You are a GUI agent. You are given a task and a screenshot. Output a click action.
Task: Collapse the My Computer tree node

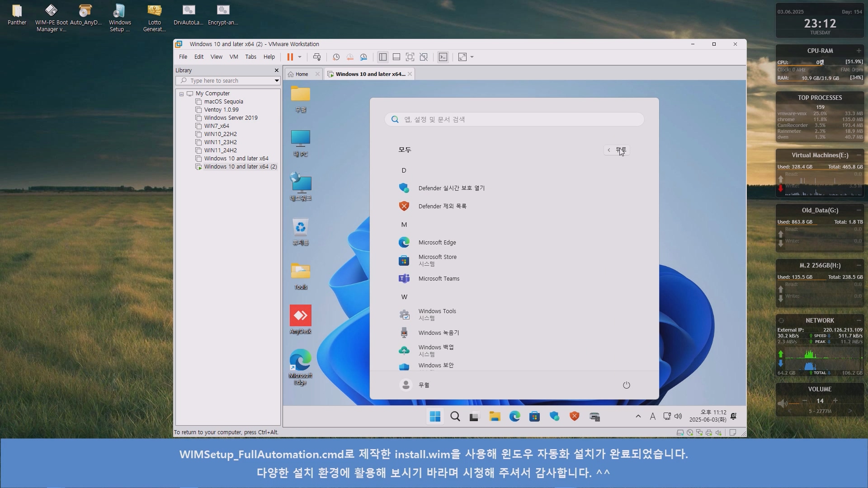181,94
